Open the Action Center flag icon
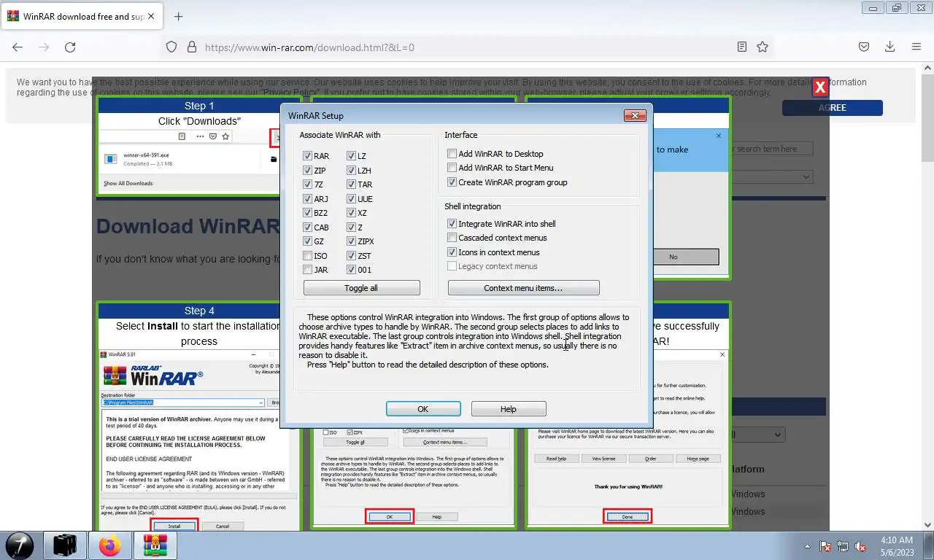The width and height of the screenshot is (934, 560). tap(825, 546)
